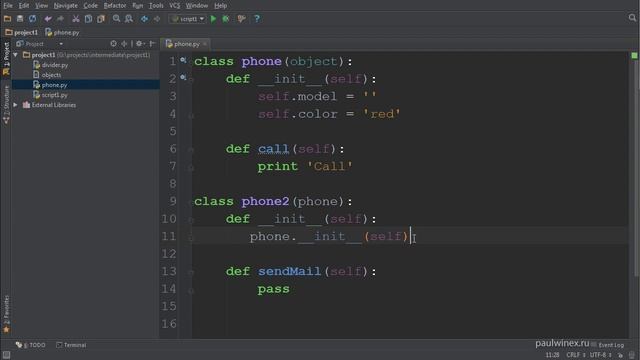Click the Paste icon in toolbar
640x360 pixels.
(x=100, y=19)
